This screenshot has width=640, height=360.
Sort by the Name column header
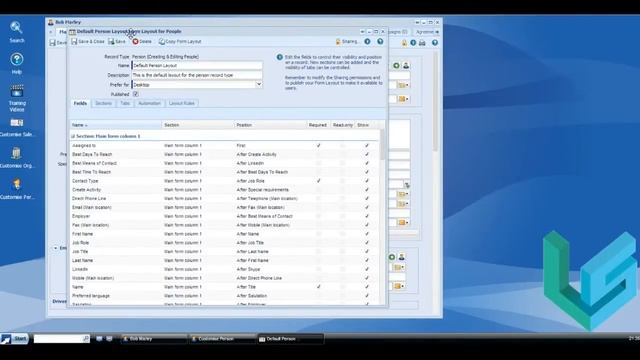coord(116,125)
